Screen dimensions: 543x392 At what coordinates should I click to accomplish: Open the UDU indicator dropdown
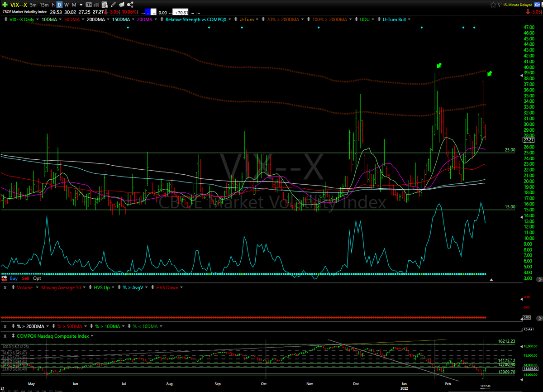373,20
